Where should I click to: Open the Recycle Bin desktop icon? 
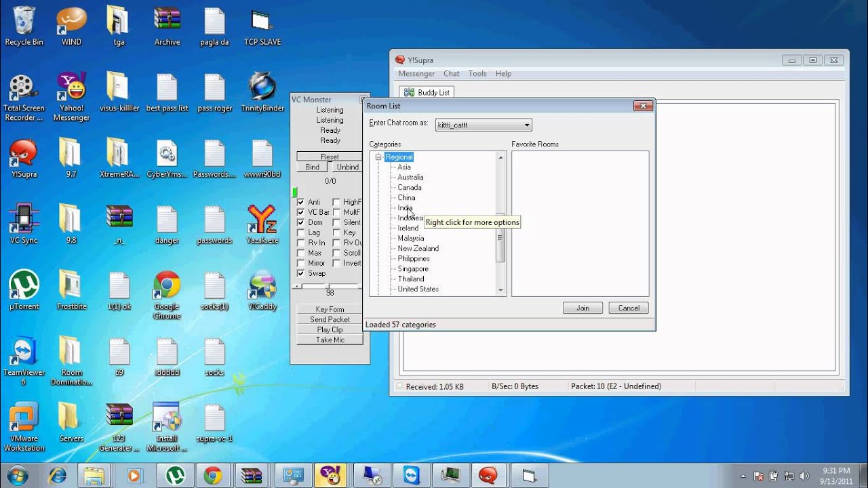(x=24, y=26)
